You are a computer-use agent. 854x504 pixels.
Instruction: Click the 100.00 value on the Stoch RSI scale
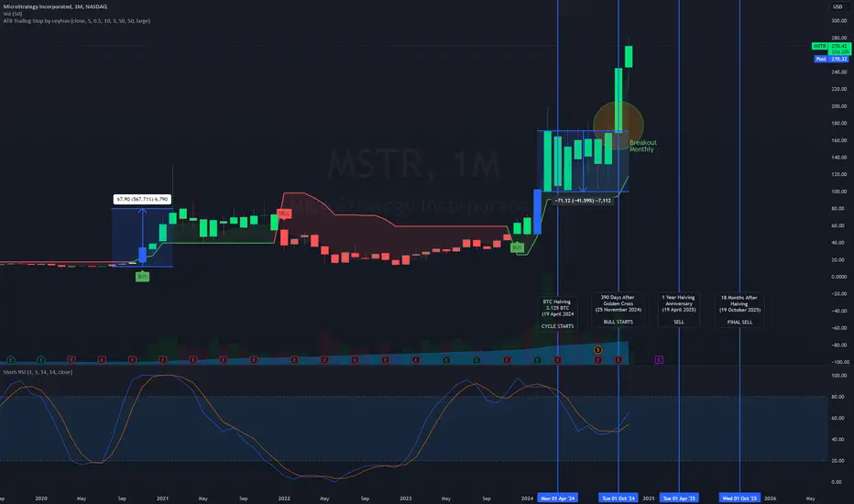point(838,376)
